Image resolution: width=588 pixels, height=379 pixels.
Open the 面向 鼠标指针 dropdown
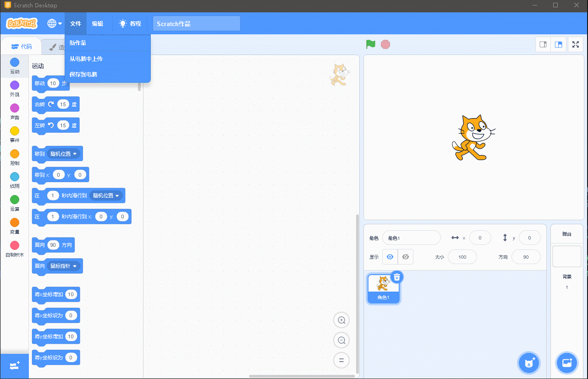[x=64, y=266]
